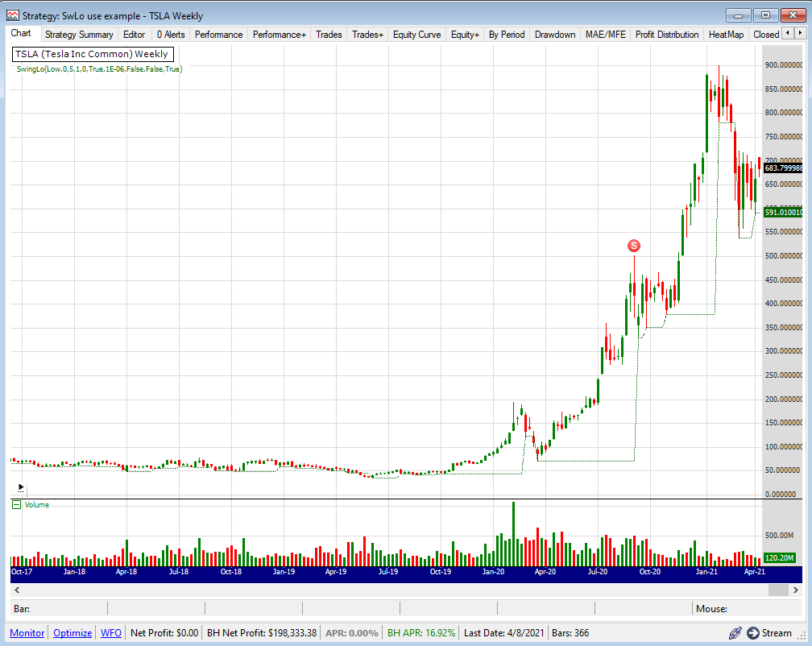
Task: Open the Drawdown tab
Action: (x=555, y=35)
